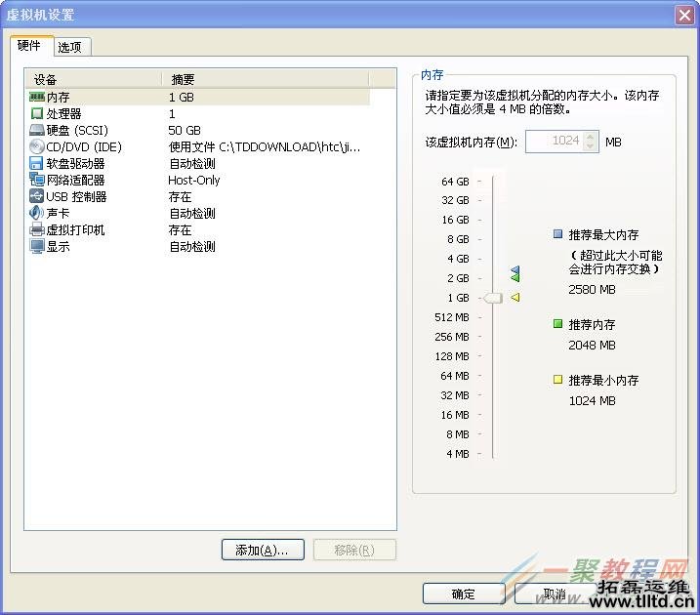
Task: Click the 4 GB slider scale label
Action: [459, 259]
